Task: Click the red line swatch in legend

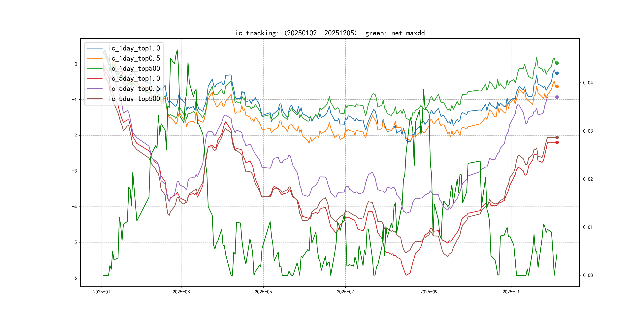Action: tap(94, 79)
